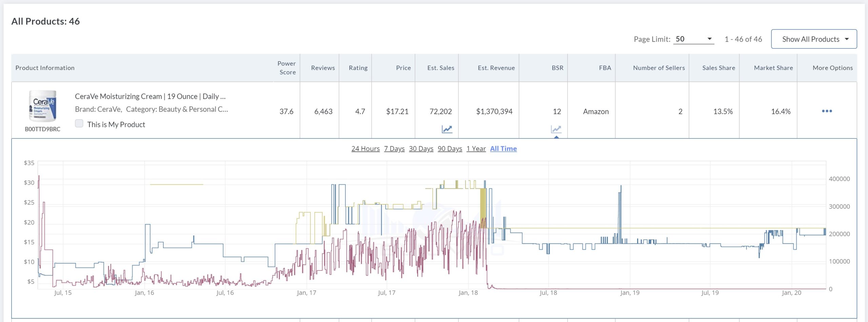Select the All Time chart range
The image size is (868, 322).
pyautogui.click(x=503, y=149)
